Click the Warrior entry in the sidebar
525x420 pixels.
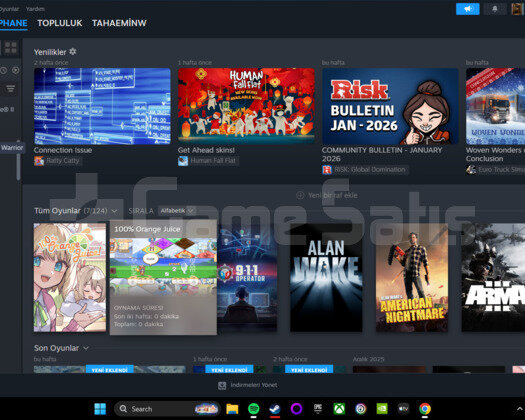pos(12,148)
